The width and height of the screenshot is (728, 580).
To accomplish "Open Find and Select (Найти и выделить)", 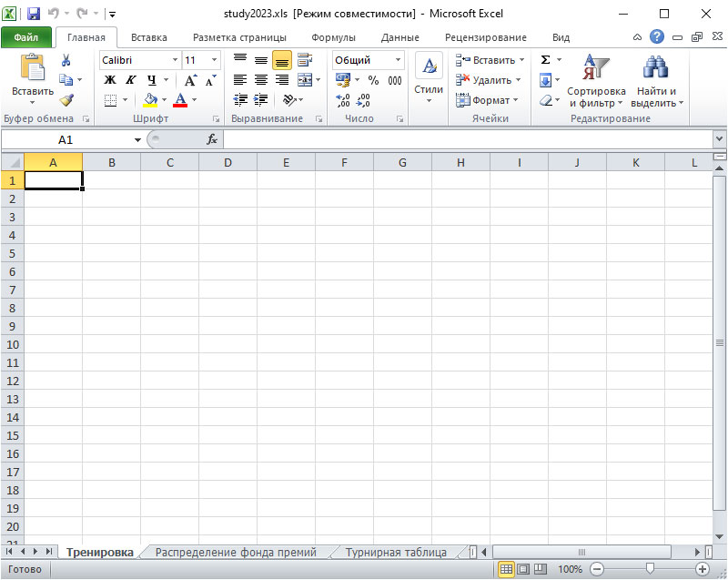I will [656, 80].
